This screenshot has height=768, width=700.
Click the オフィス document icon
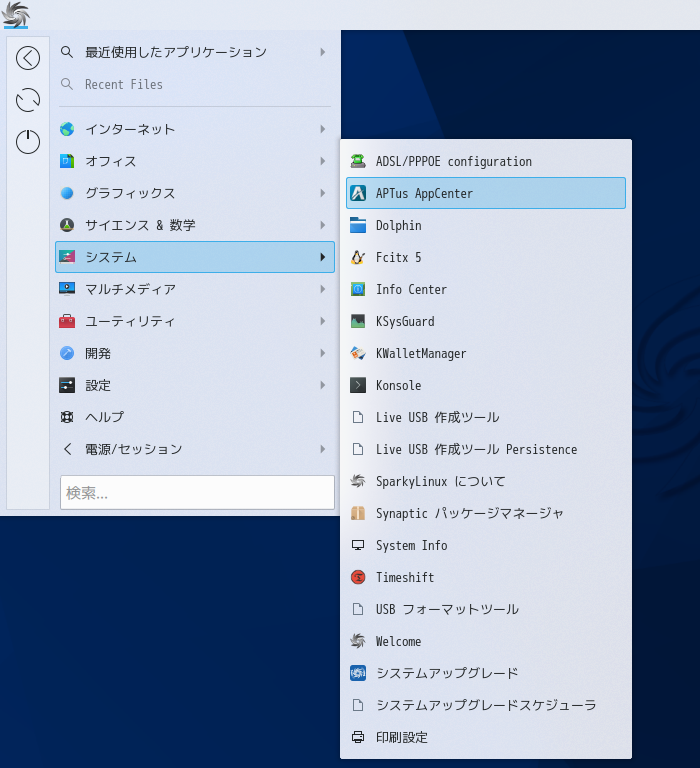(x=67, y=161)
